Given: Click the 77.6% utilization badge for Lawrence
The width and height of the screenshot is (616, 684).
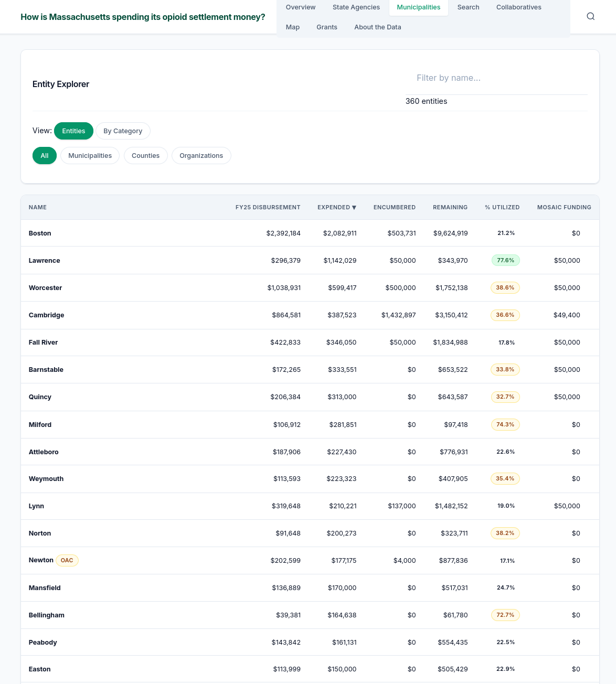Looking at the screenshot, I should coord(505,260).
